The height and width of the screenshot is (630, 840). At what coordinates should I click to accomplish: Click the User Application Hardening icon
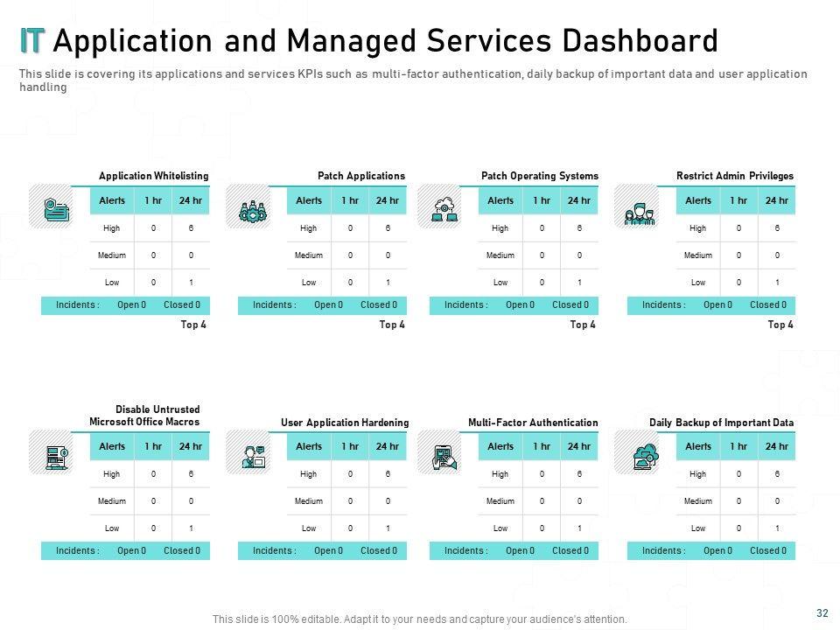tap(253, 456)
